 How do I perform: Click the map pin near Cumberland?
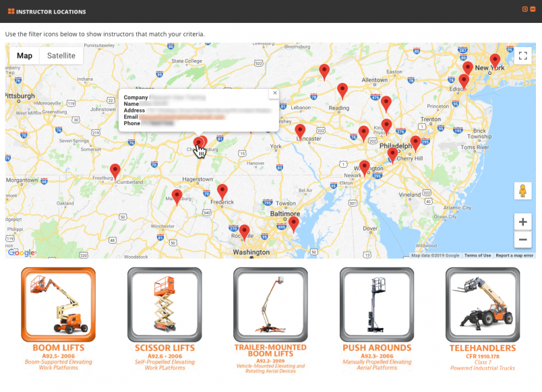pyautogui.click(x=115, y=172)
